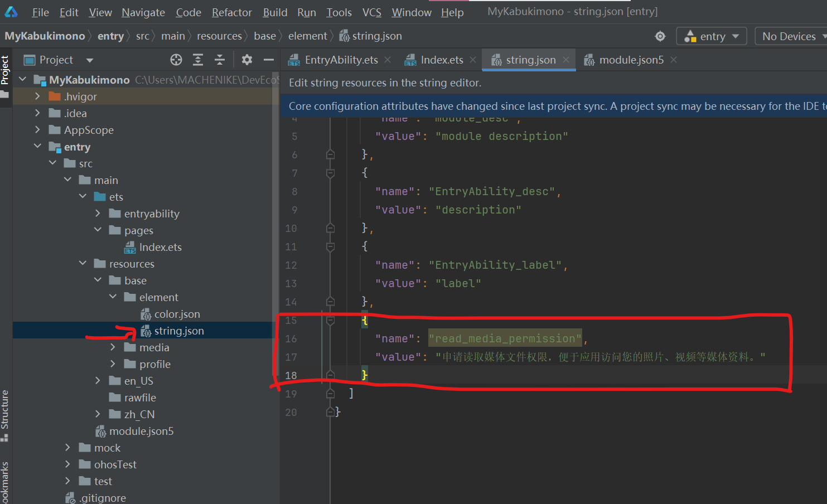This screenshot has width=827, height=504.
Task: Click the 'Edit string resources in the string editor' banner
Action: point(385,83)
